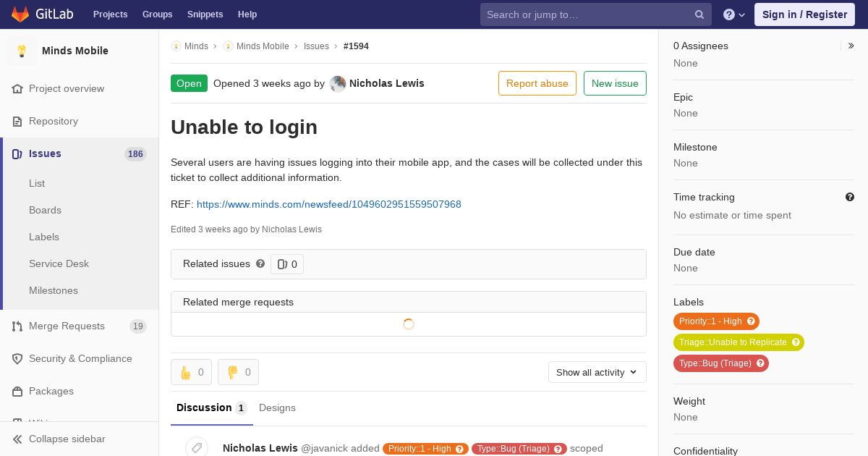Image resolution: width=868 pixels, height=456 pixels.
Task: Click the #1594 breadcrumb link
Action: click(356, 46)
